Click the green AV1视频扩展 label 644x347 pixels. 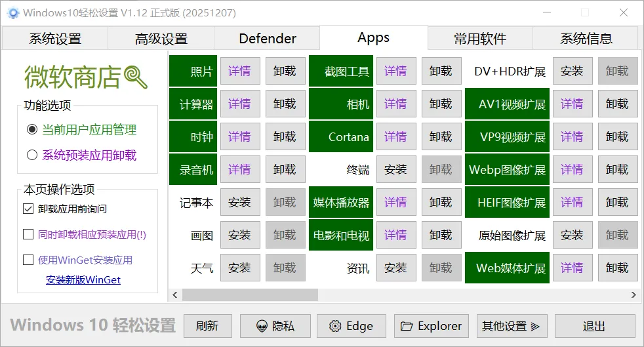(507, 104)
